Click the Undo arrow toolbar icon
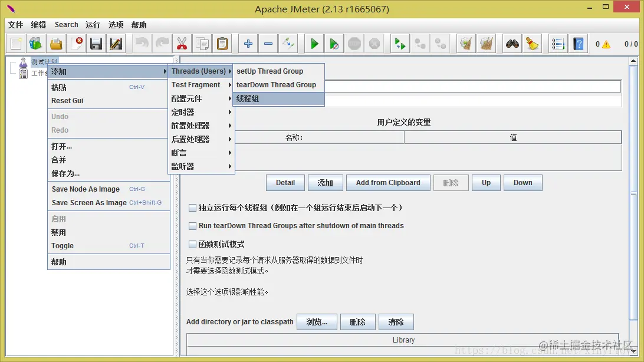 [x=142, y=44]
